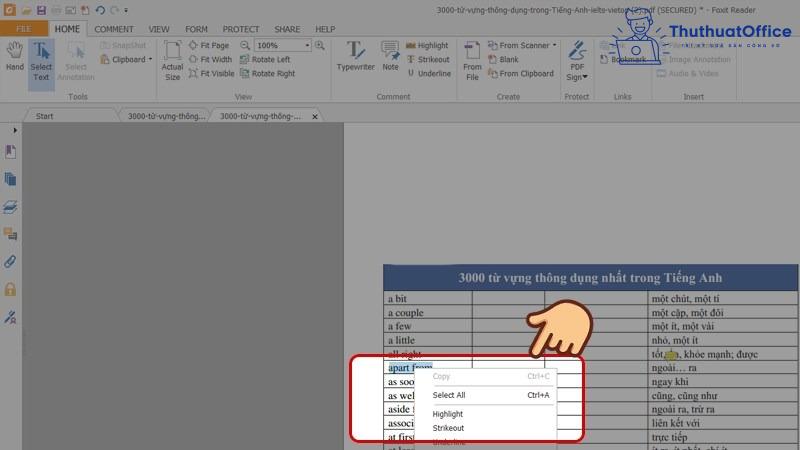Open the Signatures sidebar panel
Image resolution: width=800 pixels, height=450 pixels.
(10, 317)
